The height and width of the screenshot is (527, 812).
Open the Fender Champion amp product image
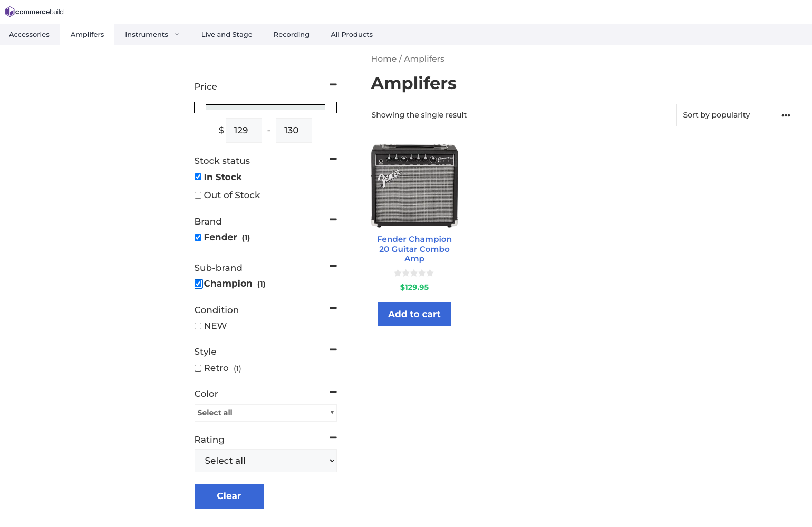[414, 186]
